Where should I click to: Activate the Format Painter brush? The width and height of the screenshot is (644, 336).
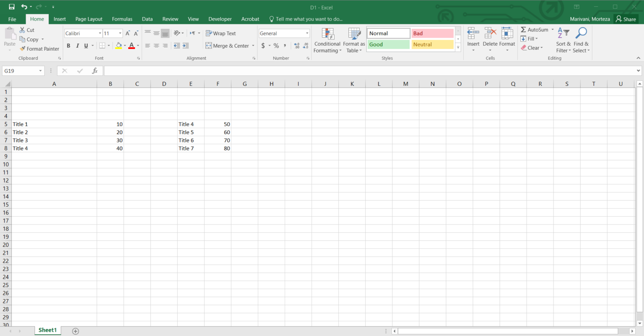(23, 49)
